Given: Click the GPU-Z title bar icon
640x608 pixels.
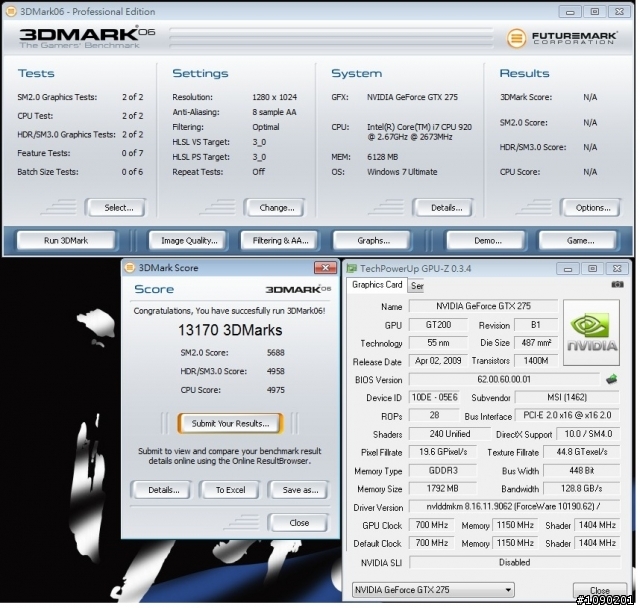Looking at the screenshot, I should [x=351, y=268].
